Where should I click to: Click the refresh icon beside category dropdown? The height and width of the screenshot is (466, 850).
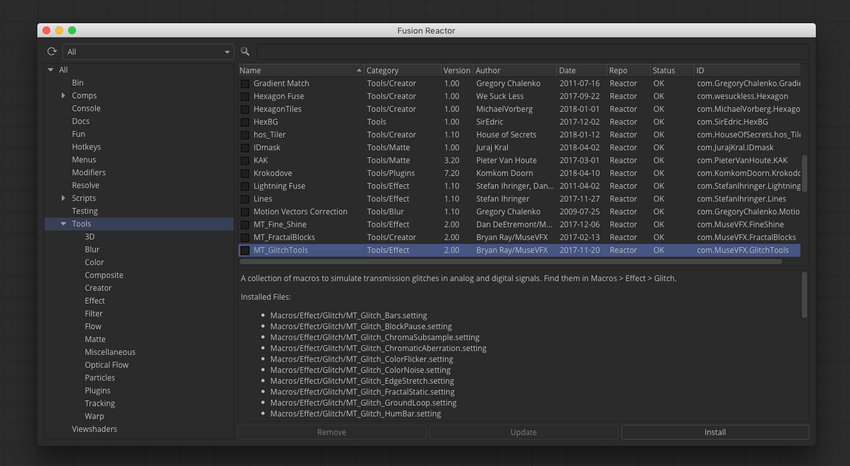(52, 51)
